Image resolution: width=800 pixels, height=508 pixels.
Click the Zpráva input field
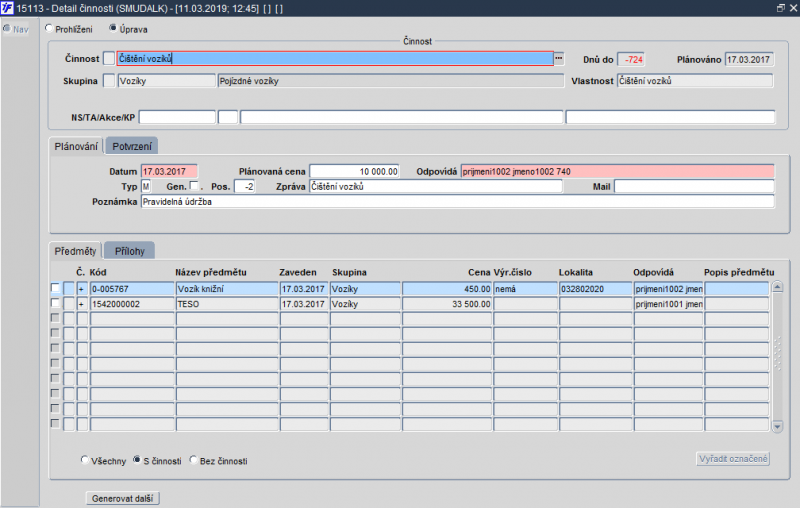click(436, 187)
